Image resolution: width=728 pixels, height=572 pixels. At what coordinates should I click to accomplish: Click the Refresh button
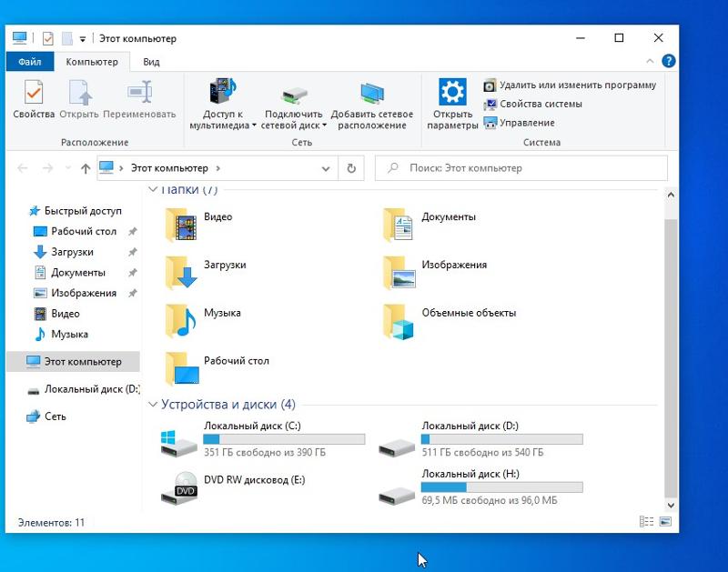pos(351,168)
